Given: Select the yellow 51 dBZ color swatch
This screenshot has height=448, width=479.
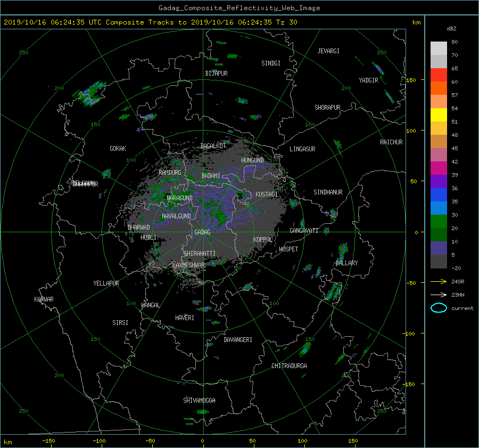Looking at the screenshot, I should tap(439, 115).
